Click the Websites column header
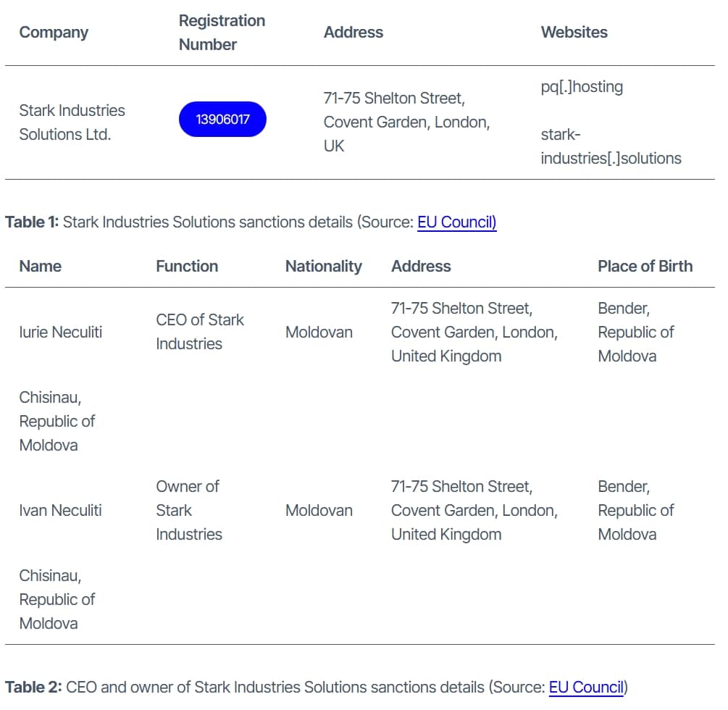Screen dimensions: 728x710 [x=574, y=33]
